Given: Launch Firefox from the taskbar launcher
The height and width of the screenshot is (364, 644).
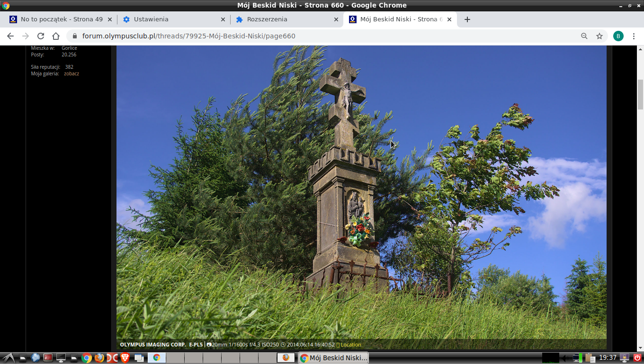Looking at the screenshot, I should [x=99, y=358].
